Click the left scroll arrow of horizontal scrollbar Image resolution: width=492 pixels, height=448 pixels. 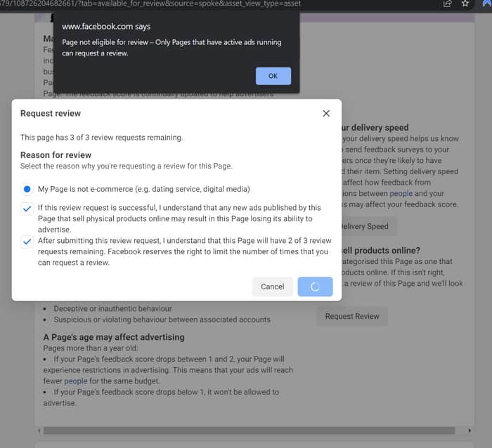coord(39,430)
